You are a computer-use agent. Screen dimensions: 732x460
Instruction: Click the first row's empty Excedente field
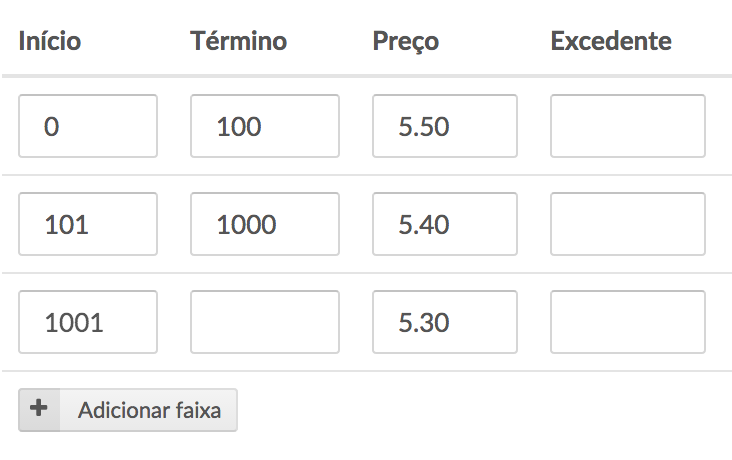[x=628, y=126]
